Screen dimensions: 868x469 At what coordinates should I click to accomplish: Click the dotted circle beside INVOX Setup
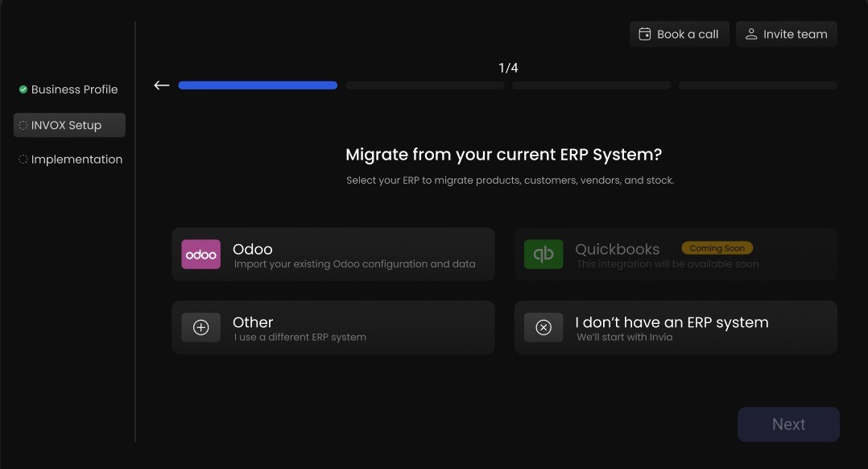pyautogui.click(x=23, y=125)
